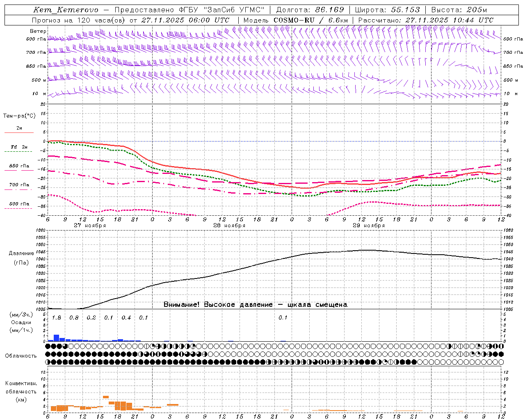Click the "0.8" precipitation amount

pyautogui.click(x=74, y=318)
